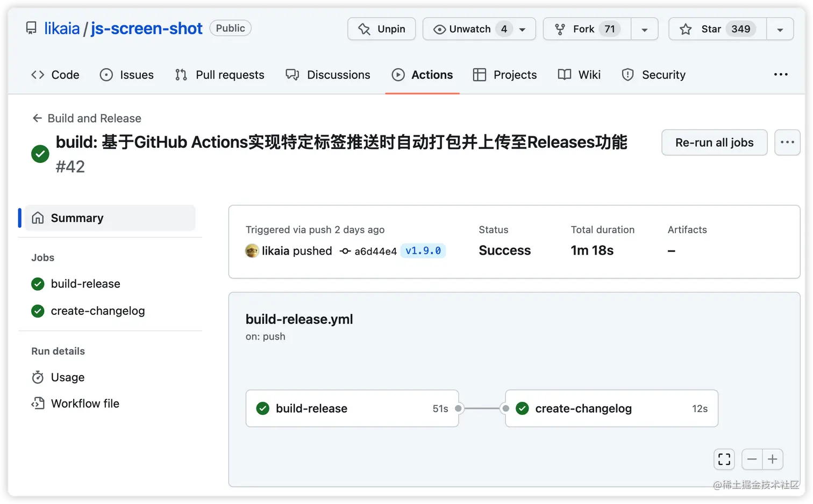Click the Unpin button
813x504 pixels.
point(382,29)
